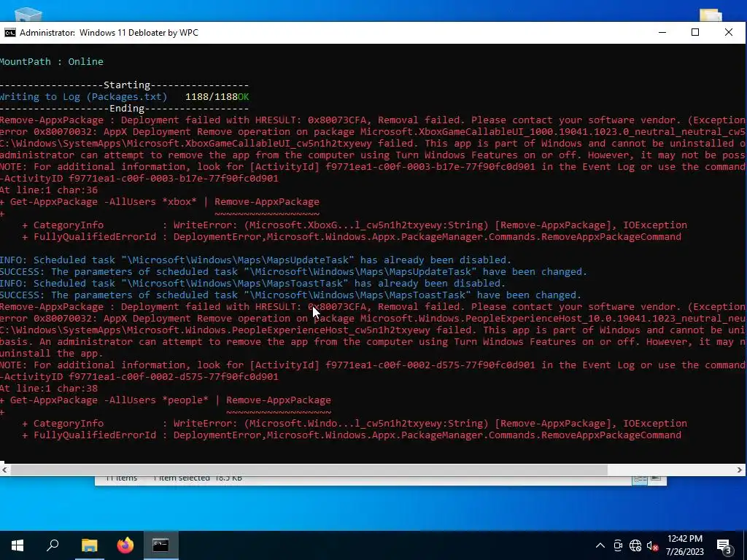747x560 pixels.
Task: Click 'At line:1 char:36' text
Action: click(49, 190)
